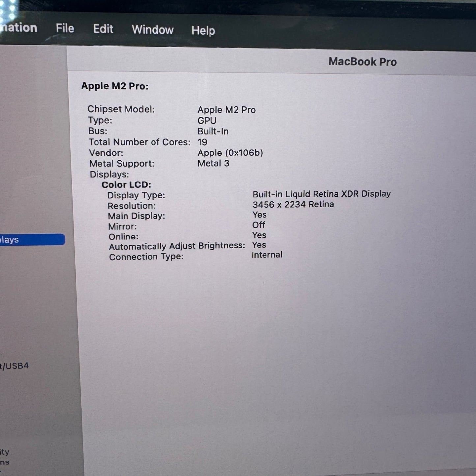Click the Connection Type value Internal
This screenshot has height=476, width=476.
[267, 255]
